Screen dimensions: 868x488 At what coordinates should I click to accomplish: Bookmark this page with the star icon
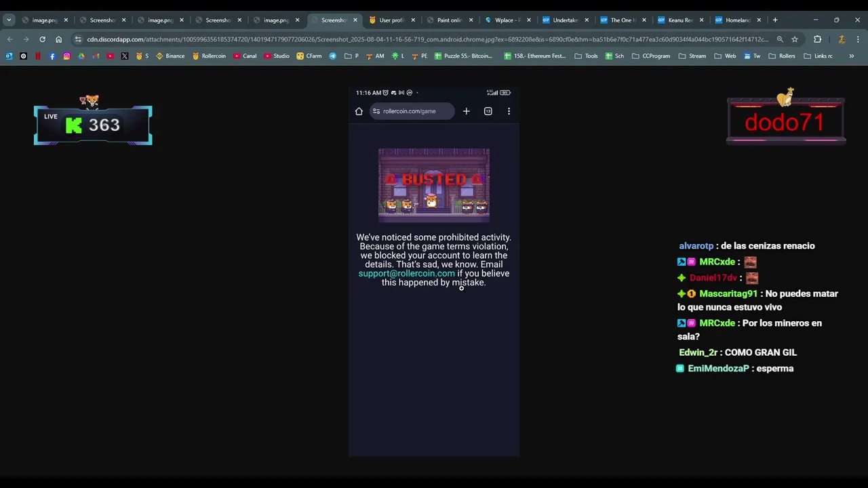point(795,39)
